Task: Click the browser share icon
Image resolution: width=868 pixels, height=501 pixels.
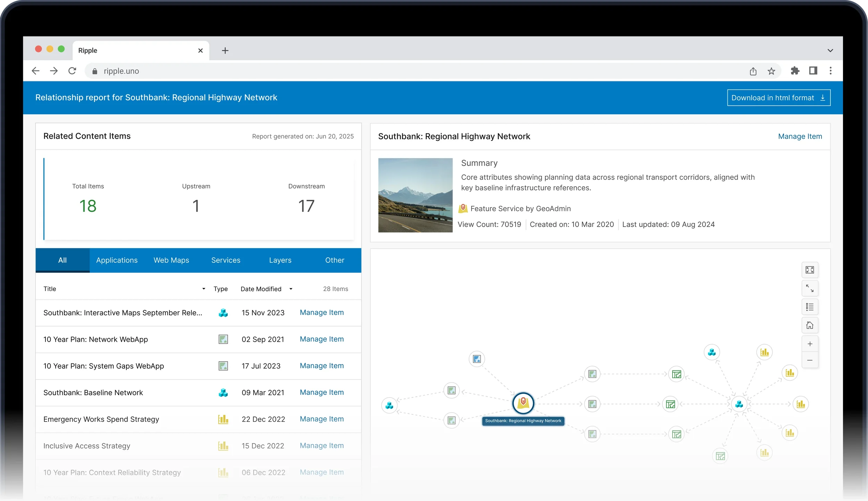Action: [x=753, y=71]
